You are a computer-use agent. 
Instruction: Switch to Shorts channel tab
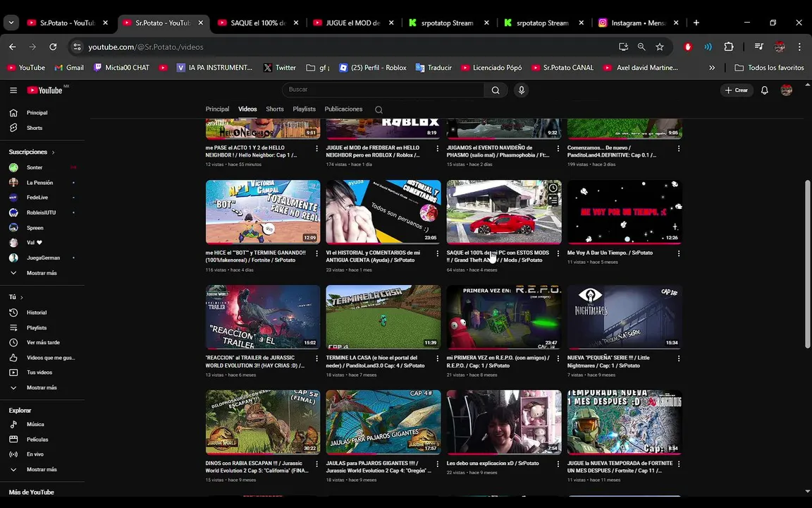[x=274, y=109]
